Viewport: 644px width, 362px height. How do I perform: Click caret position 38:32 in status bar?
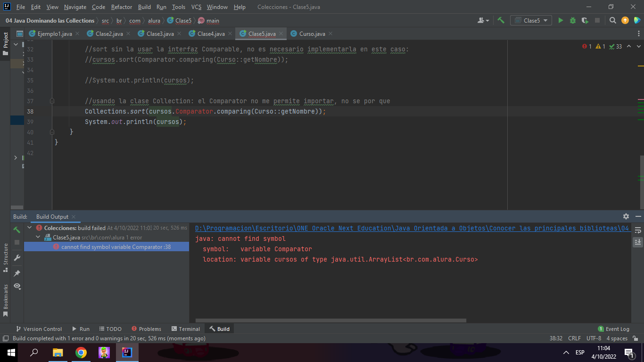(x=556, y=338)
